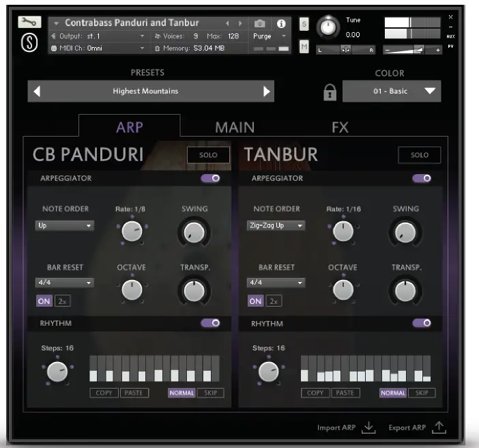Toggle the preset lock icon
The image size is (479, 448).
[330, 92]
